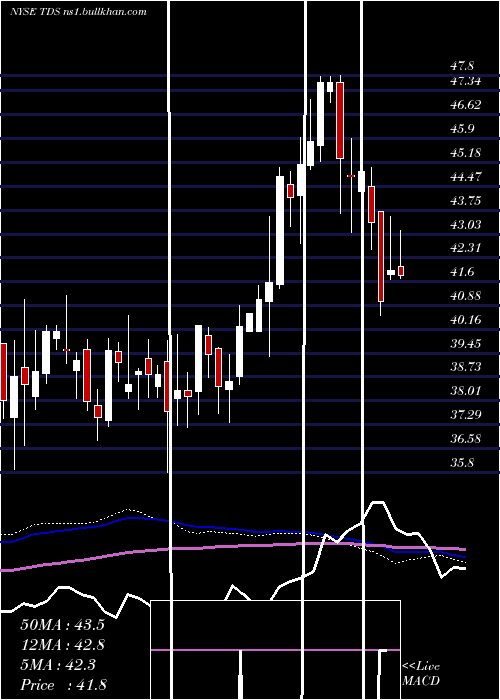Click the 41.6 price level label
Screen dimensions: 500x700
[462, 272]
